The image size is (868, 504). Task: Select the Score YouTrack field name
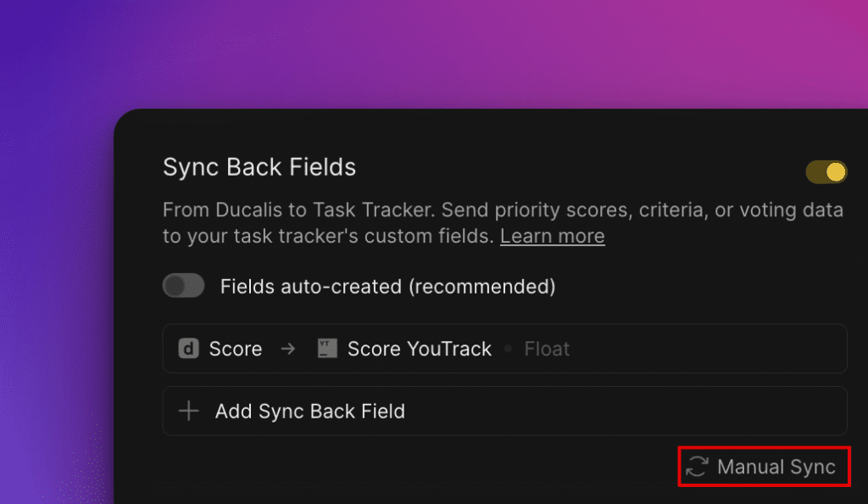point(419,349)
